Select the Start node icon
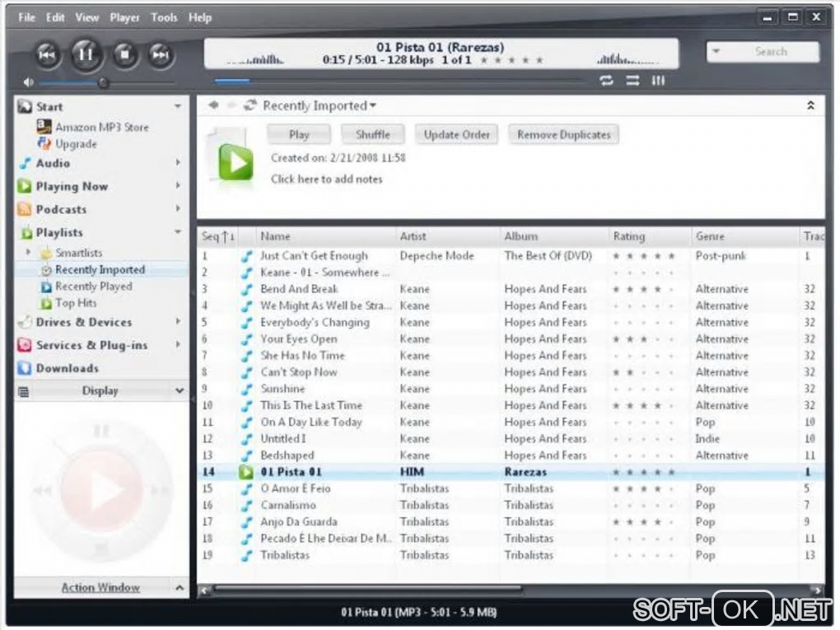 (x=25, y=106)
